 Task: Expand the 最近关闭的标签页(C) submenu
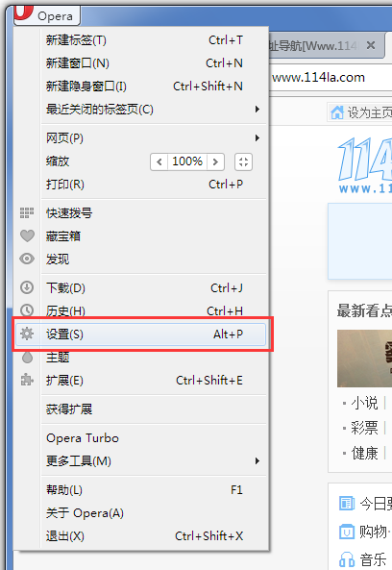pos(154,109)
